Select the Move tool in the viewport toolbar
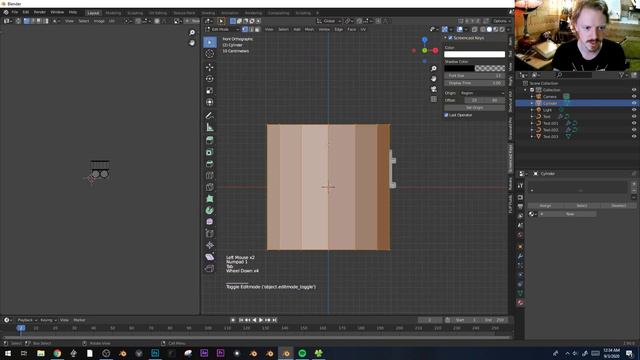This screenshot has width=640, height=360. [209, 67]
